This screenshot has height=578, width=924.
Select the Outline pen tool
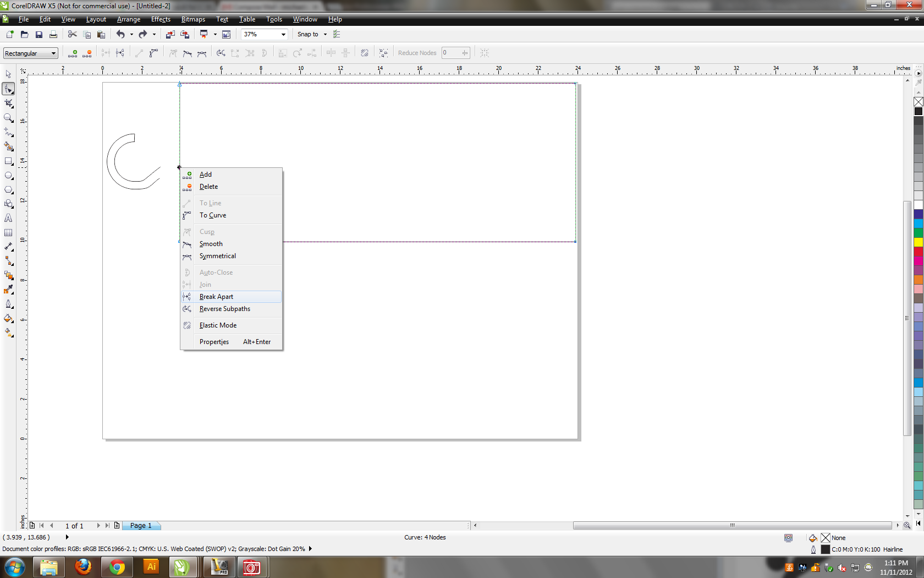(8, 304)
